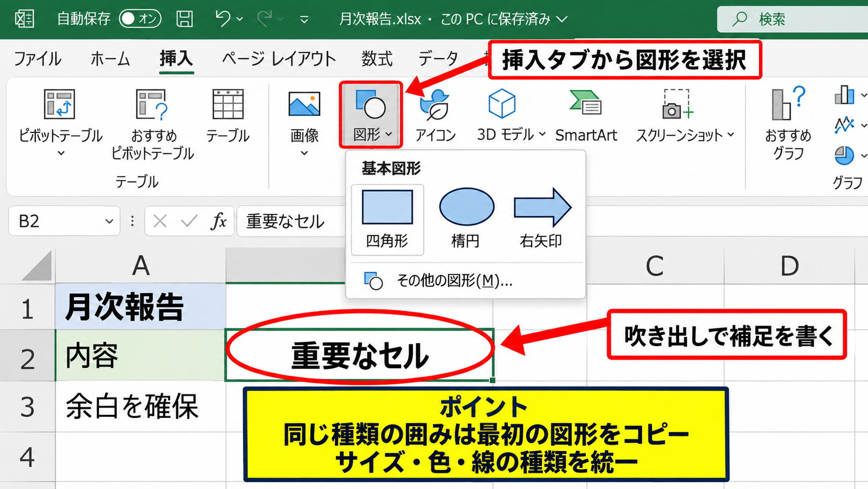Open the undo history dropdown arrow

point(239,19)
